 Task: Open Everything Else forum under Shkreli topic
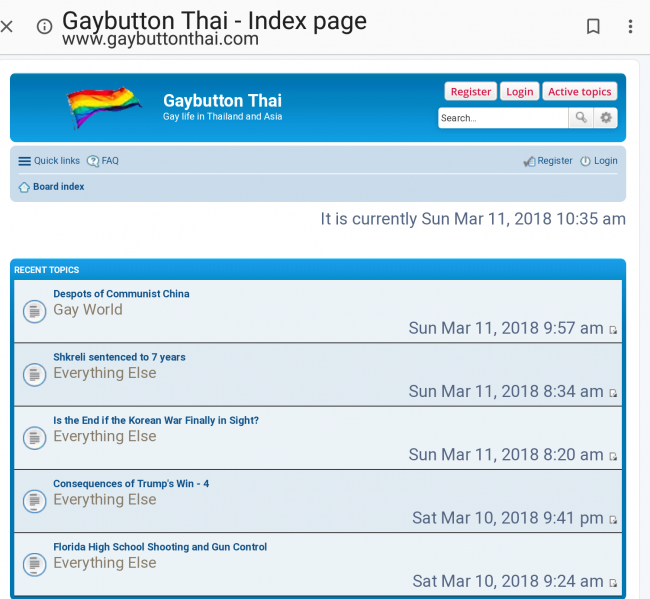tap(105, 373)
